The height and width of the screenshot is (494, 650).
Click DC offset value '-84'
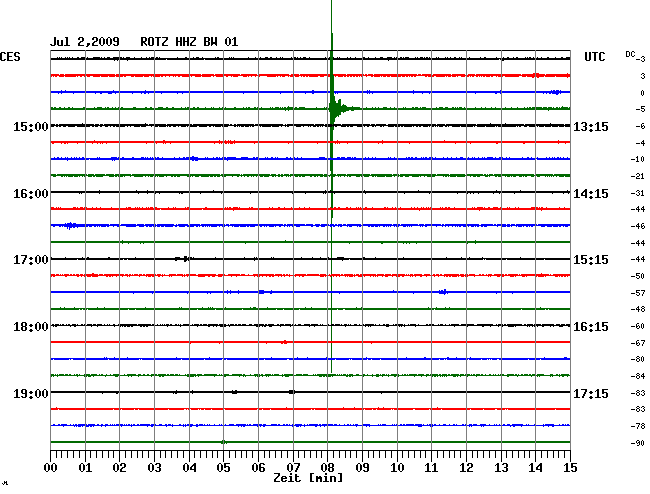(x=638, y=376)
